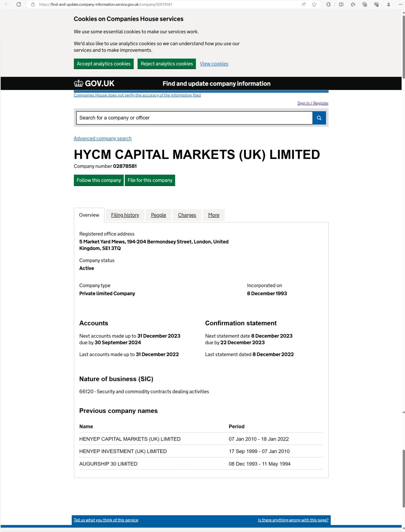Add this page to favorites with the star
The image size is (405, 532).
[x=314, y=4]
